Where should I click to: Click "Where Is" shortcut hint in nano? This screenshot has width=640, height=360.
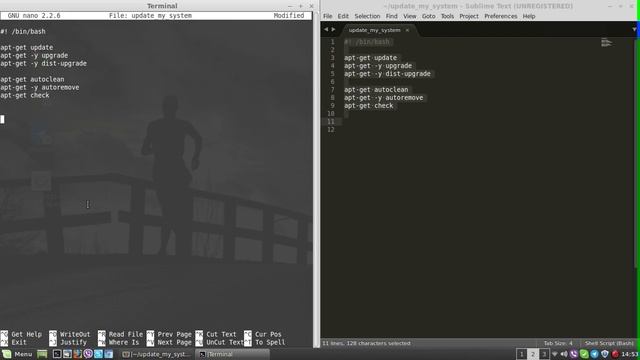coord(124,342)
